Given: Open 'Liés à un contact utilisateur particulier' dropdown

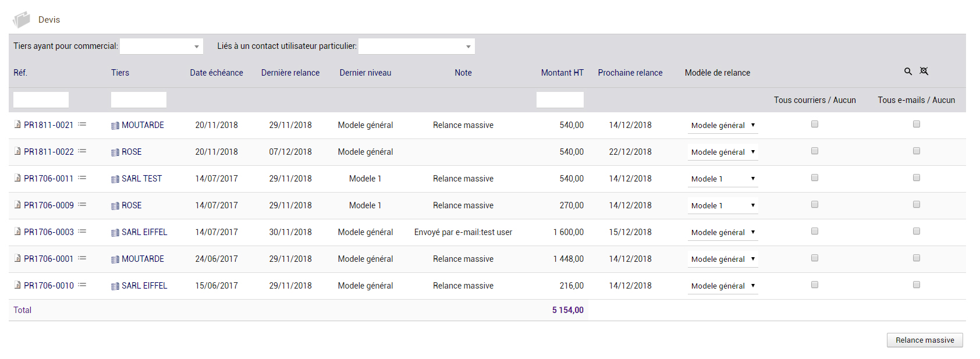Looking at the screenshot, I should [x=417, y=47].
